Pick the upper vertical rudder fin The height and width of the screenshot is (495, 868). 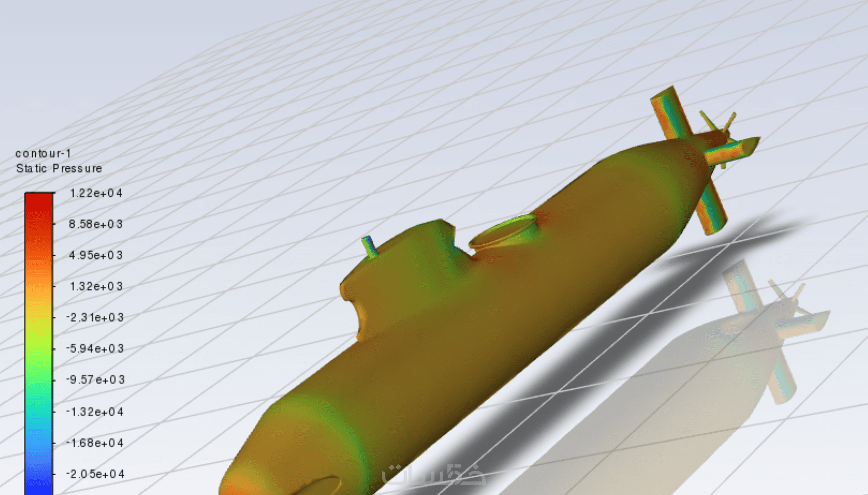[671, 112]
